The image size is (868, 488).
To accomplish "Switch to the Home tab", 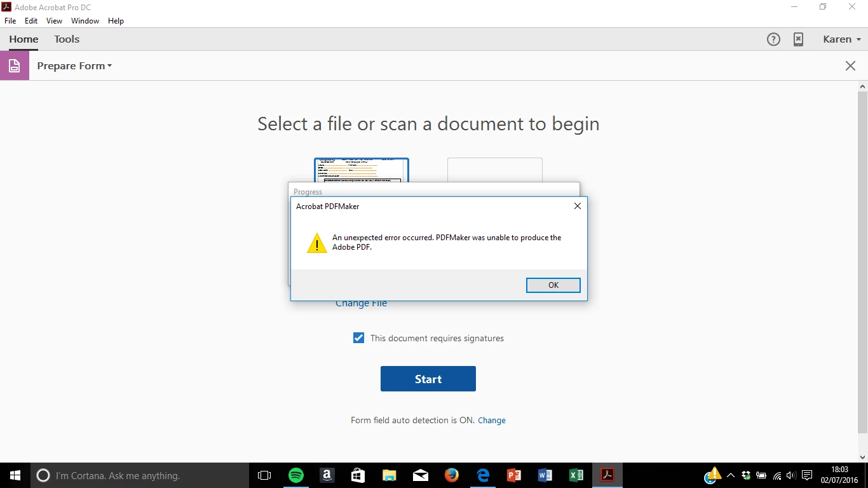I will click(24, 39).
